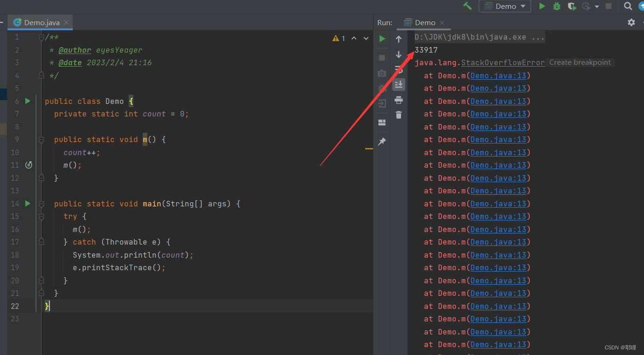Toggle Scroll to End of console
The width and height of the screenshot is (644, 355).
click(399, 84)
